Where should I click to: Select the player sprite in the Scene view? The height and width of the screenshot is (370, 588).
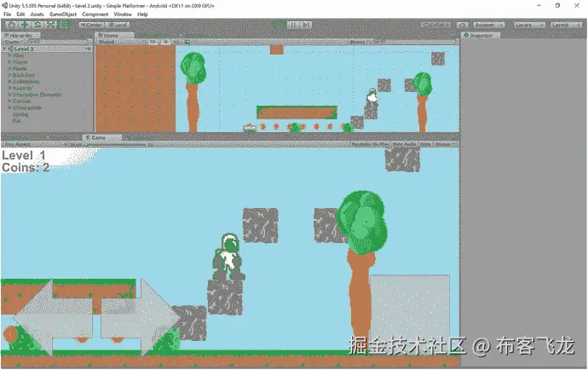click(372, 95)
